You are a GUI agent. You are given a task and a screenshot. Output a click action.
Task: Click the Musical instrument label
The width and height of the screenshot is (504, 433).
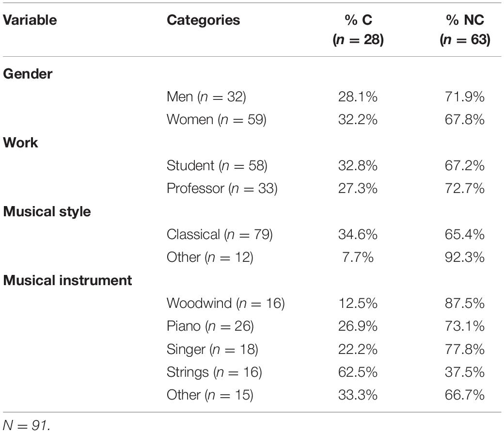point(67,281)
